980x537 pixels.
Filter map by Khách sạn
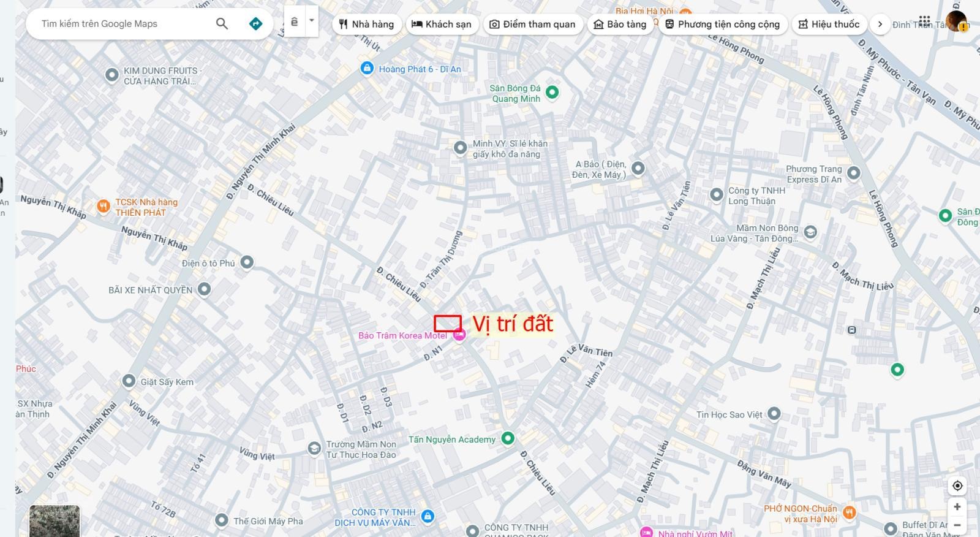point(441,25)
